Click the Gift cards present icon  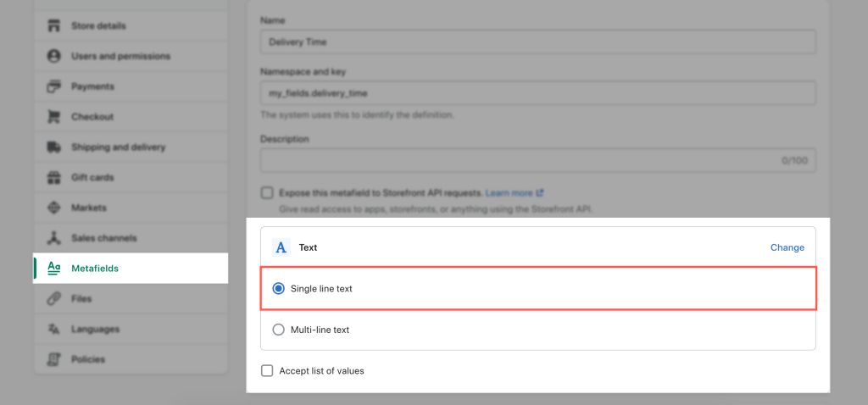(53, 178)
